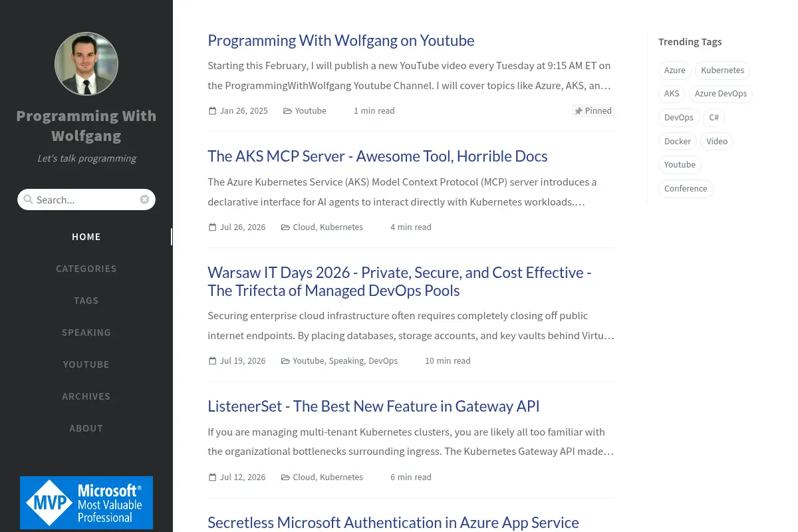The height and width of the screenshot is (532, 798).
Task: Click the Programming With Wolfgang site title
Action: (x=86, y=126)
